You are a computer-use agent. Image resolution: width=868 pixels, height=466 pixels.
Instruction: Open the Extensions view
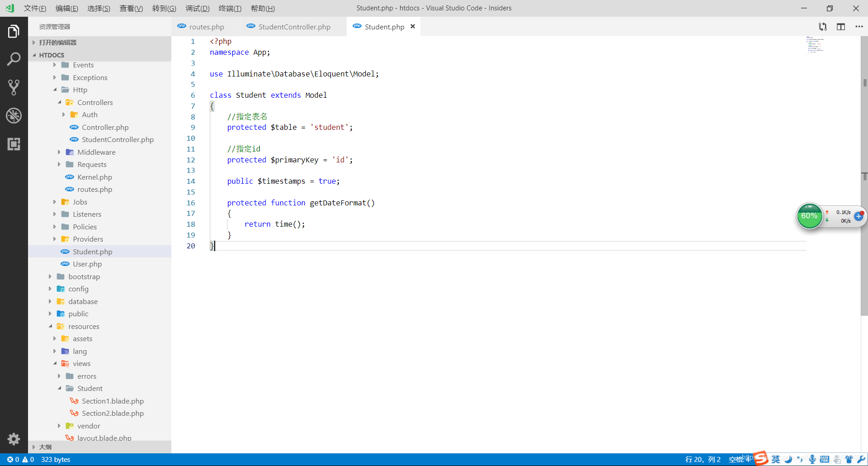pyautogui.click(x=14, y=144)
